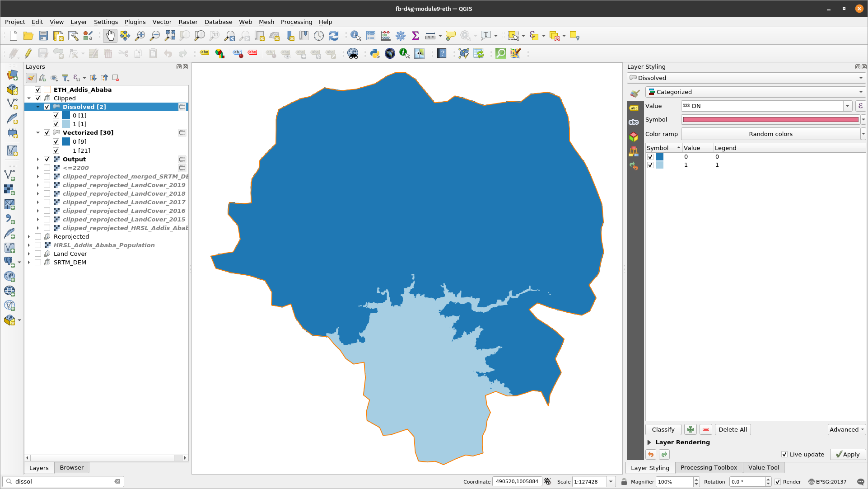Click the Random colors color ramp button
Viewport: 868px width, 489px height.
770,134
